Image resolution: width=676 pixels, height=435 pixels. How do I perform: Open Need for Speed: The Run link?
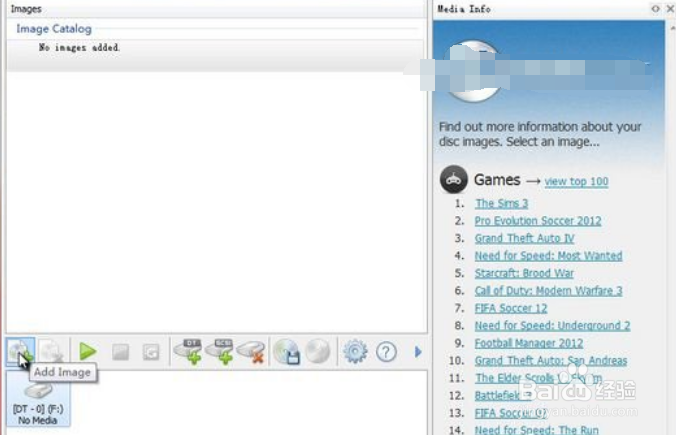[x=537, y=429]
